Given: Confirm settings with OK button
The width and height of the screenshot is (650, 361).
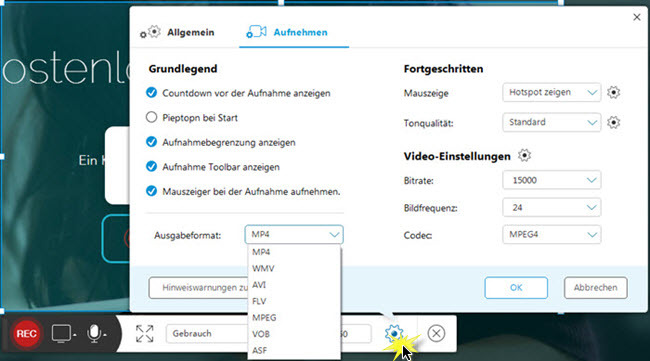Looking at the screenshot, I should [516, 288].
